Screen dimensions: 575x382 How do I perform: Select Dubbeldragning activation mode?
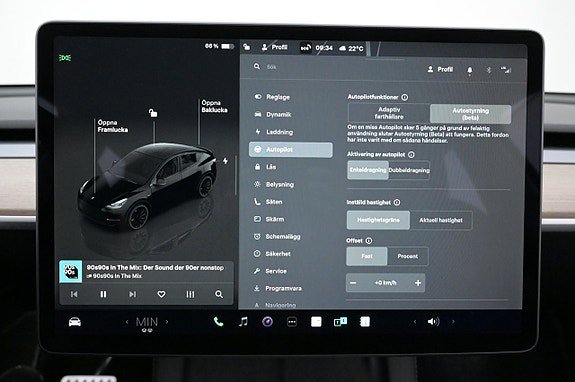[x=409, y=170]
